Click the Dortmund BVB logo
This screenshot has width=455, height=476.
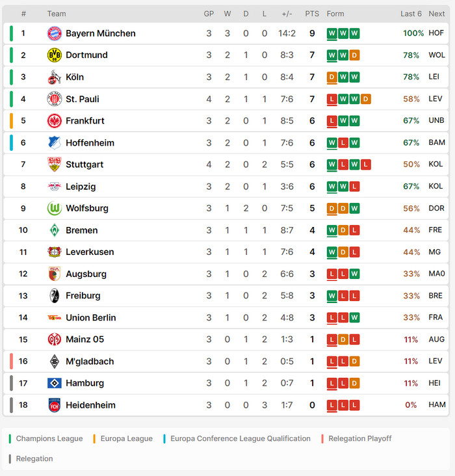[x=55, y=55]
